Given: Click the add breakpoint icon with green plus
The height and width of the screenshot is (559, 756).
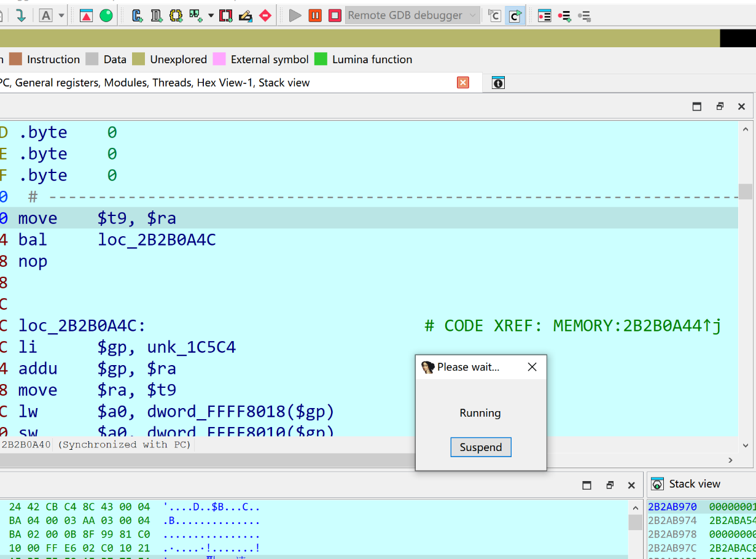Looking at the screenshot, I should pos(564,16).
